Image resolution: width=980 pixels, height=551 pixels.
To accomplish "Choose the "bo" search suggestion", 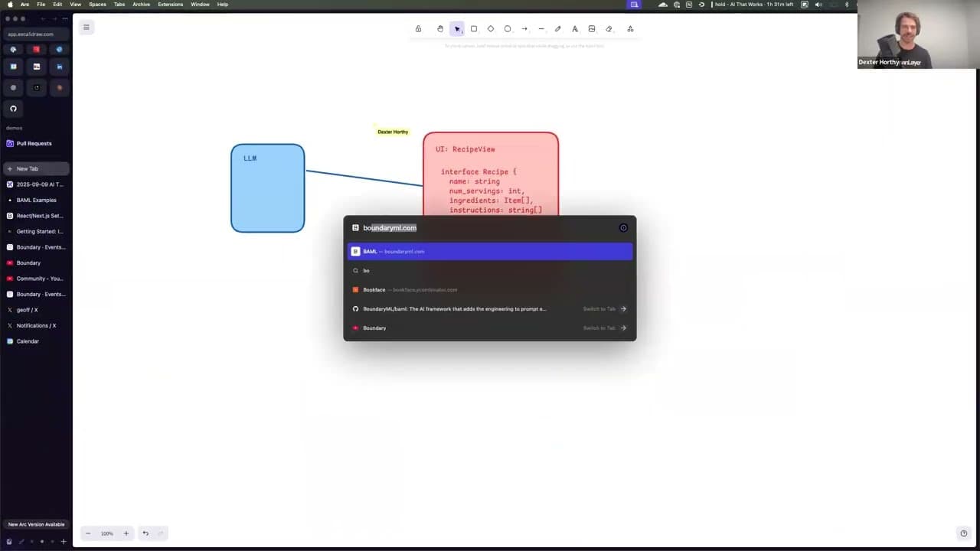I will 490,271.
